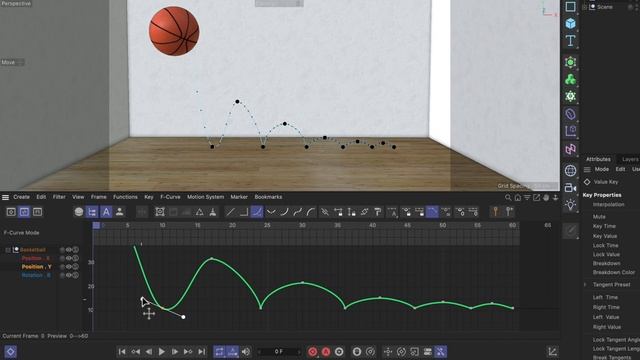The image size is (640, 360).
Task: Apply step interpolation to keys
Action: 244,212
